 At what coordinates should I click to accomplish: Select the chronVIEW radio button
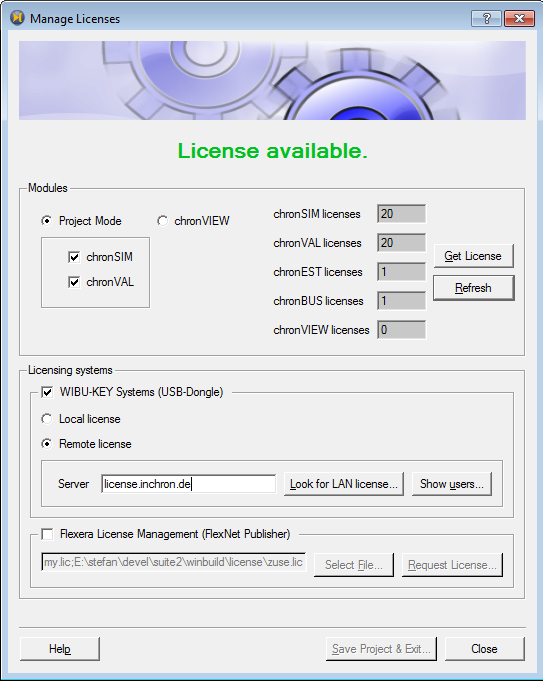click(x=162, y=221)
